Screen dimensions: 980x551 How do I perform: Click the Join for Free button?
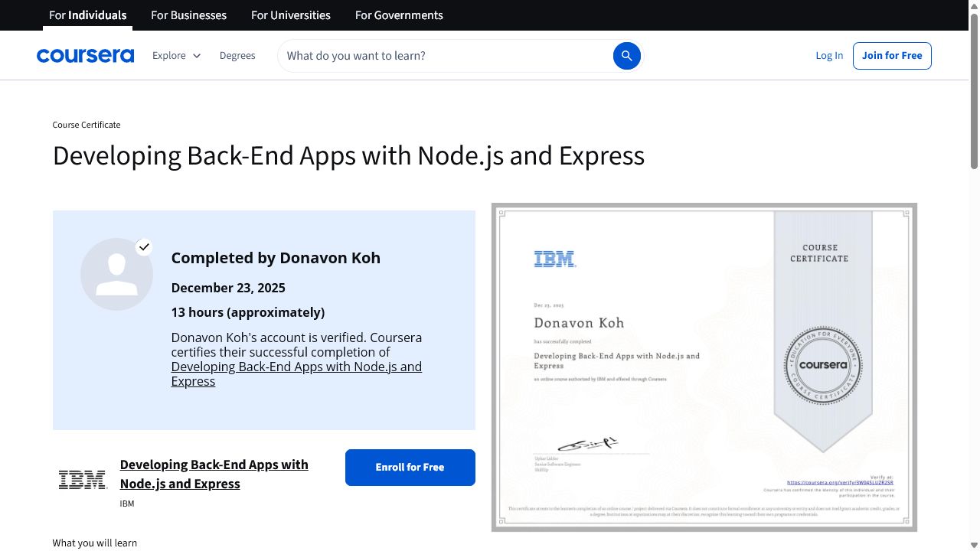pyautogui.click(x=892, y=56)
